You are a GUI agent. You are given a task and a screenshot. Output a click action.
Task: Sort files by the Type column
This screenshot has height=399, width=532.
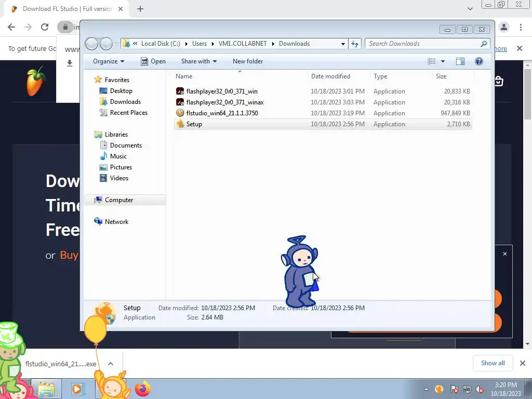coord(402,76)
